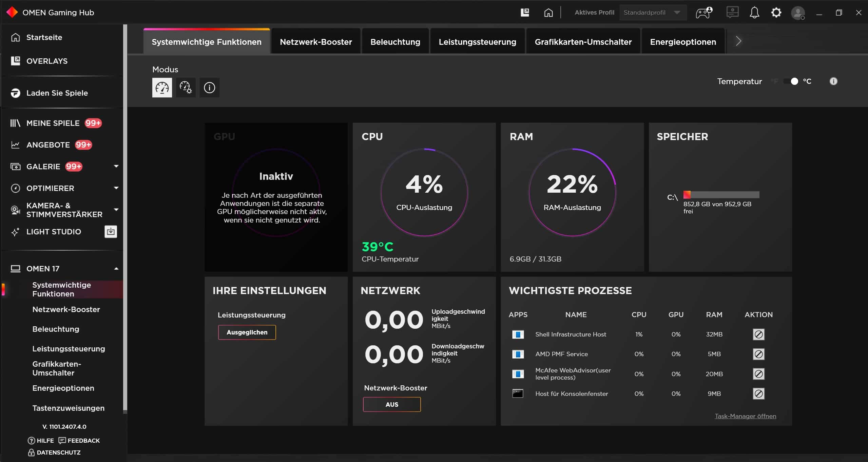Open notifications bell icon
This screenshot has width=868, height=462.
pyautogui.click(x=754, y=13)
